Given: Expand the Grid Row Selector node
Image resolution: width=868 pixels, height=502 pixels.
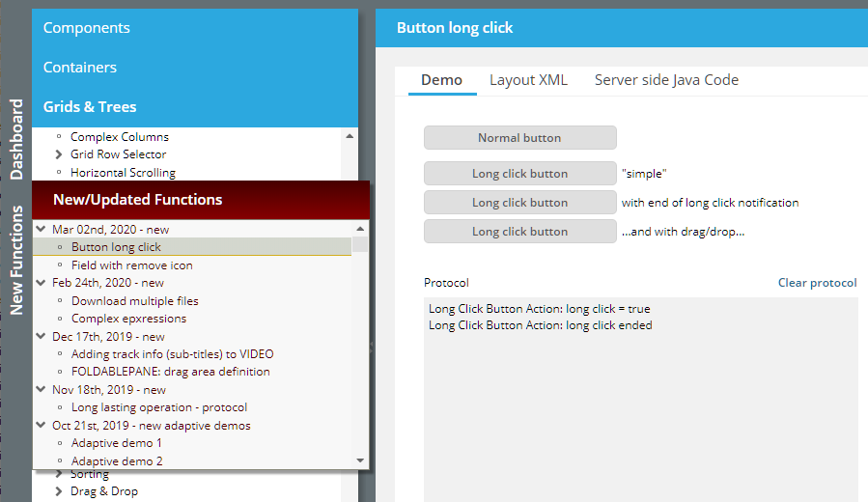Looking at the screenshot, I should (x=59, y=154).
